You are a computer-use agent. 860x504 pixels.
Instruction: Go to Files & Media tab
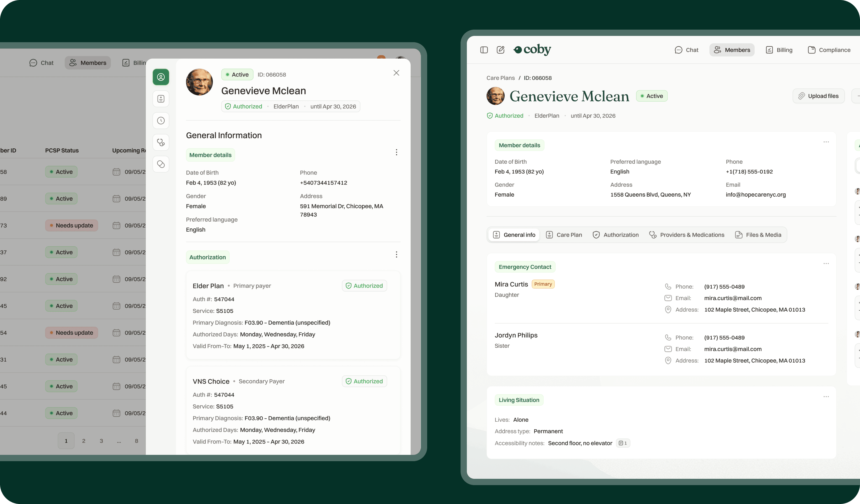pos(758,235)
